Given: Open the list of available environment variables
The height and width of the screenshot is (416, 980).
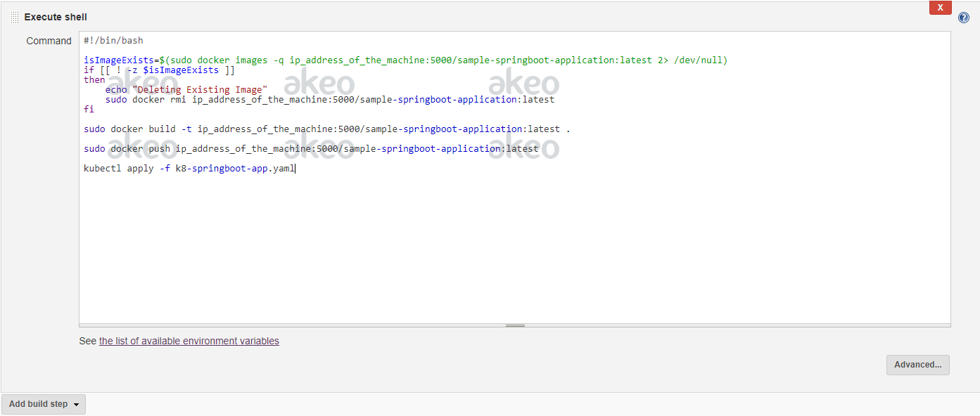Looking at the screenshot, I should [x=189, y=341].
